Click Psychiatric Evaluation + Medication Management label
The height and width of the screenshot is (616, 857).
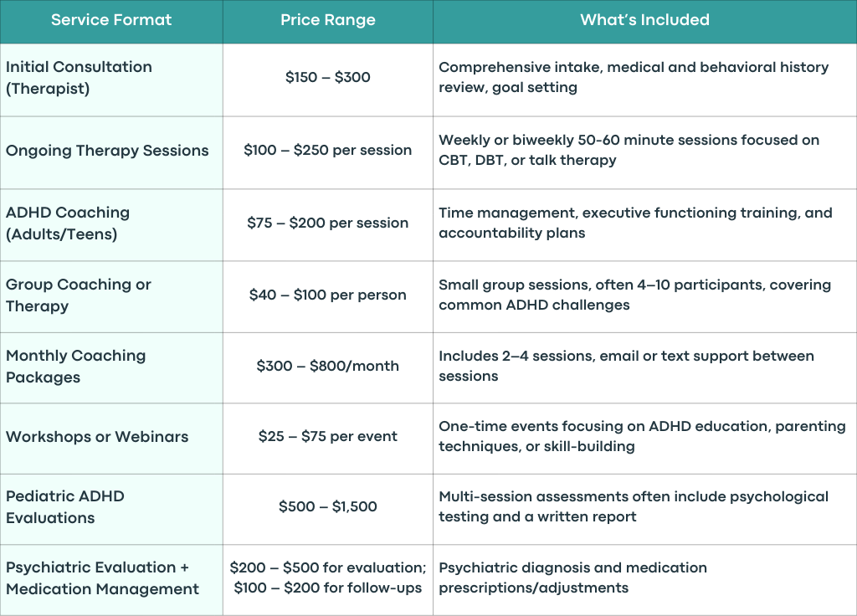pos(103,577)
